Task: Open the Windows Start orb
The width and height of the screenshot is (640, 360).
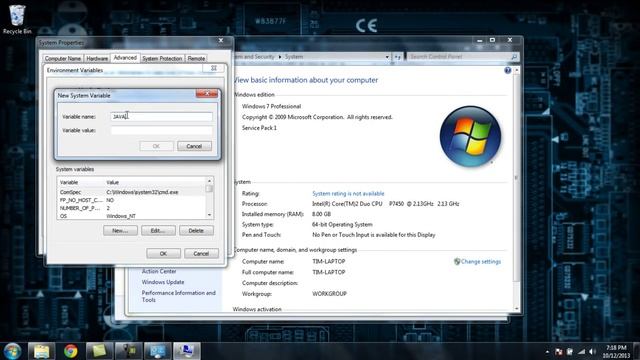Action: (12, 351)
